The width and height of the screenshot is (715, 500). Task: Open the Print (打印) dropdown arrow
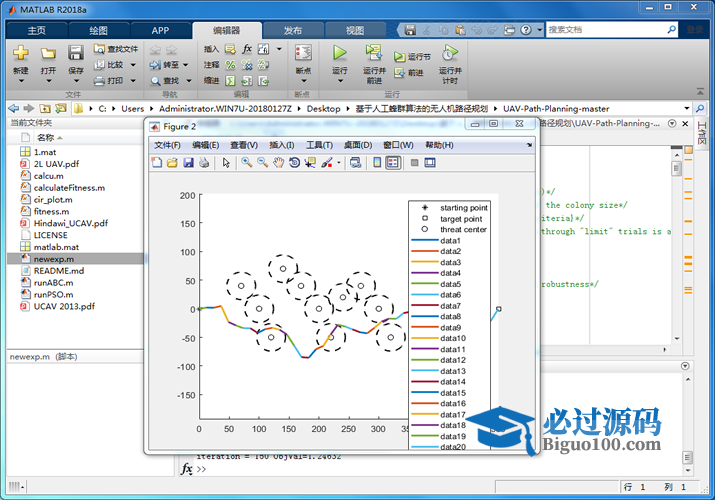(131, 81)
